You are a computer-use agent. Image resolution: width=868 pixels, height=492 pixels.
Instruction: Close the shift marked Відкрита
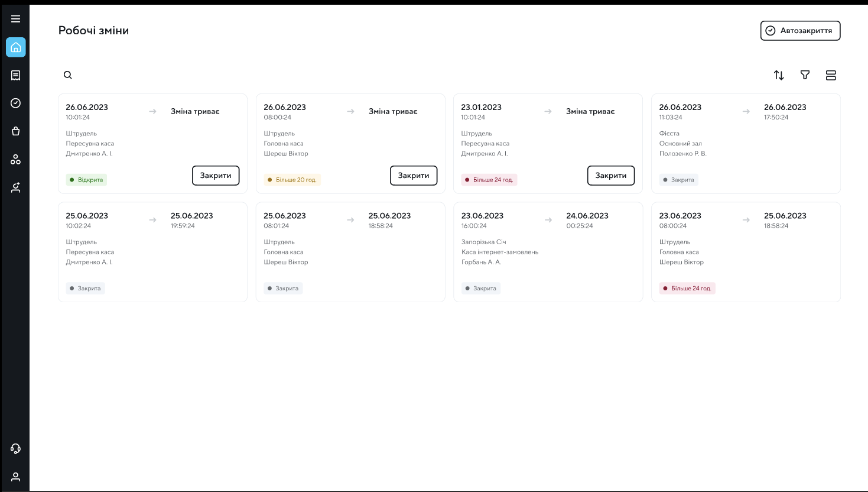click(x=216, y=176)
